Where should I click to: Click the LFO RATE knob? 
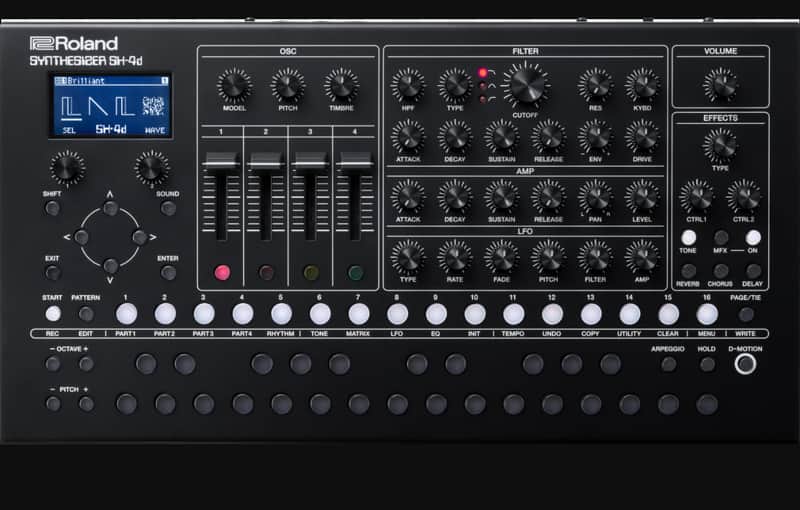tap(455, 257)
